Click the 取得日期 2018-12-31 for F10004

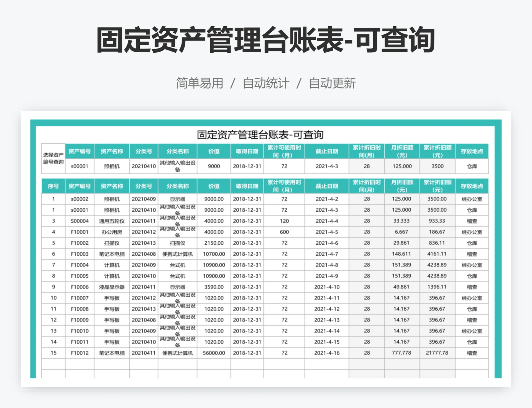[246, 265]
